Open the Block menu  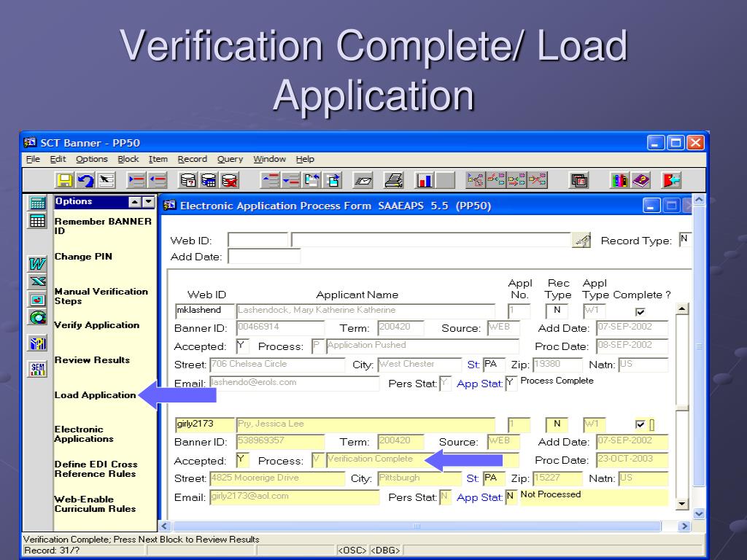pos(128,159)
